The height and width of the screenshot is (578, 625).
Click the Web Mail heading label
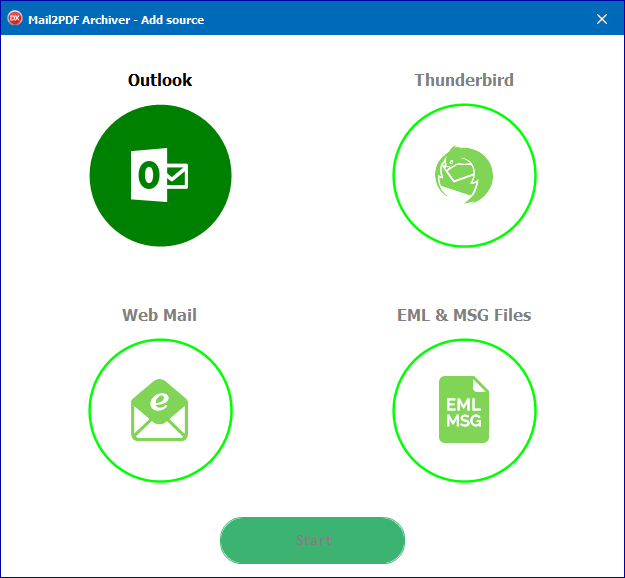coord(159,315)
